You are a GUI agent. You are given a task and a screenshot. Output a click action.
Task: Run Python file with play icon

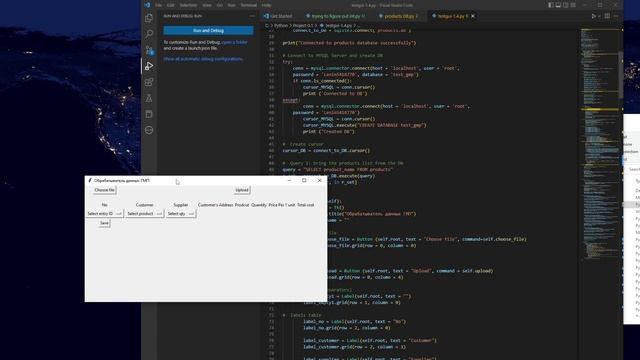(594, 16)
